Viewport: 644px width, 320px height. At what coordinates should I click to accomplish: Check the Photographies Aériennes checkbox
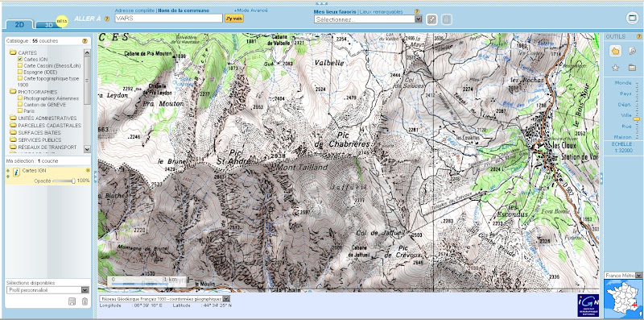20,98
